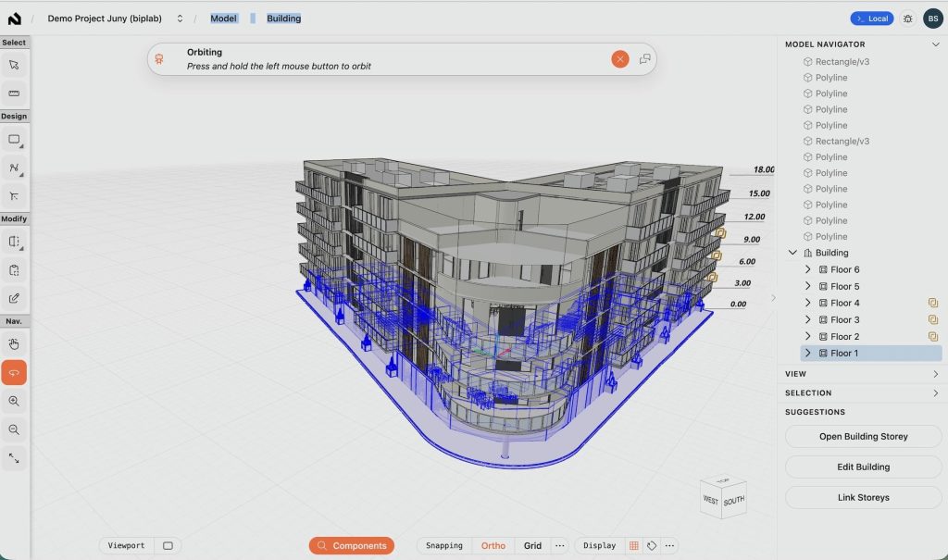Select the polyline curve Design tool
This screenshot has width=948, height=560.
point(14,168)
